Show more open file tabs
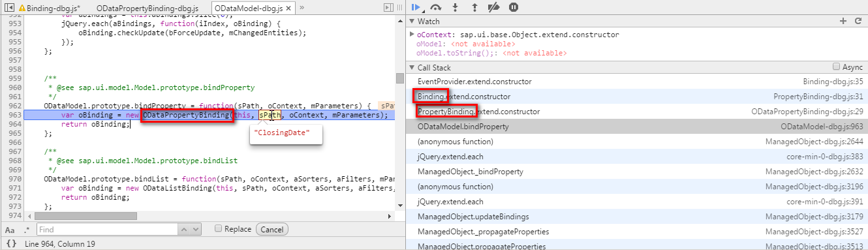Viewport: 868px width, 250px height. (302, 7)
